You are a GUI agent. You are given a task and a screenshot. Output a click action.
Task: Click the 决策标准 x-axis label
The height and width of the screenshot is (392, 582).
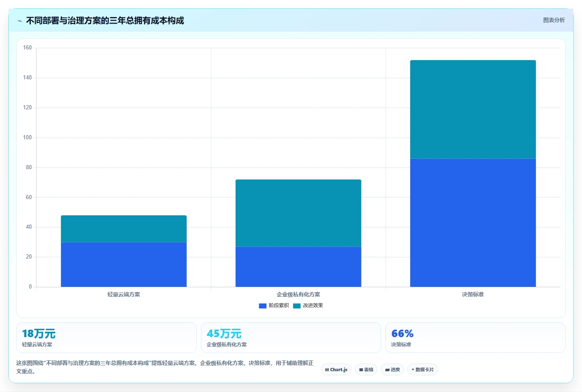473,294
